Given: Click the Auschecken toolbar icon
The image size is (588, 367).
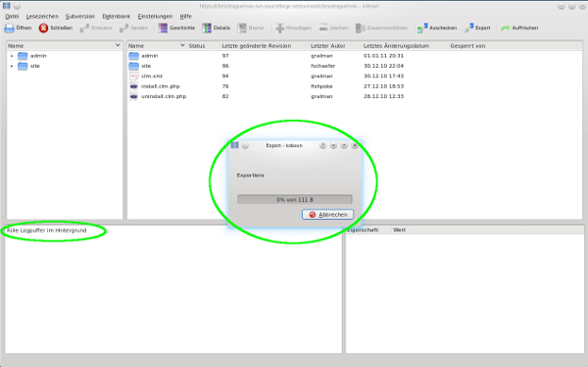Looking at the screenshot, I should pyautogui.click(x=422, y=28).
